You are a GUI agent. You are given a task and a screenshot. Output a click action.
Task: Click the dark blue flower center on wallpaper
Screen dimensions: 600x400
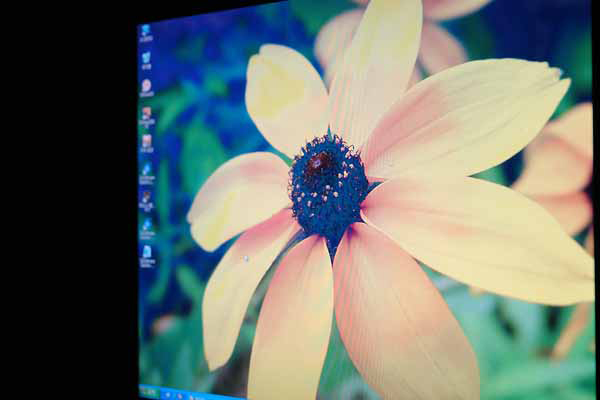[x=328, y=190]
